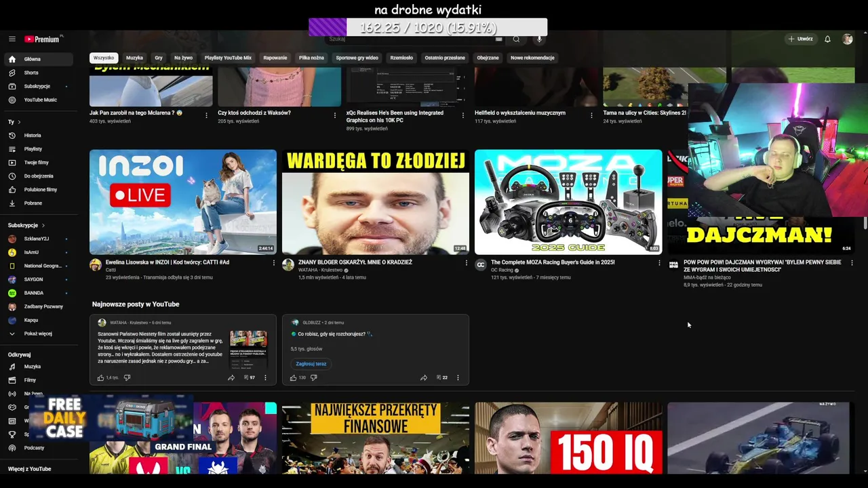Share the GLOBUZZ poll post

[x=424, y=378]
